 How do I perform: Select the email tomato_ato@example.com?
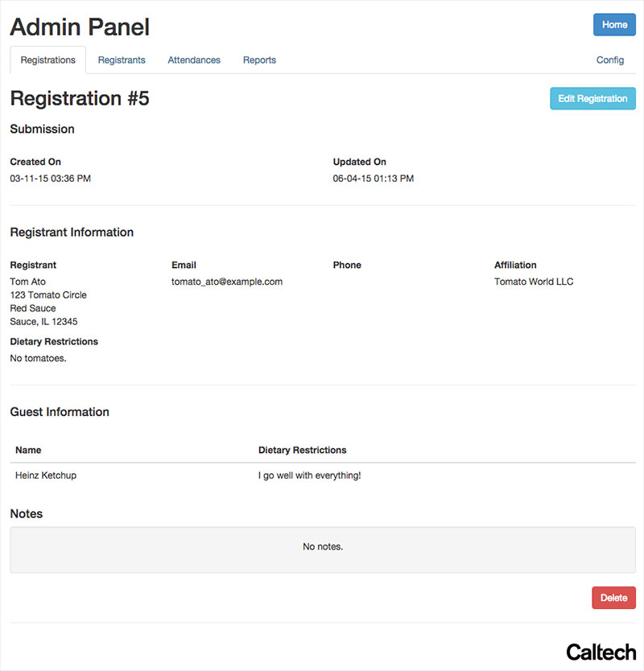227,282
